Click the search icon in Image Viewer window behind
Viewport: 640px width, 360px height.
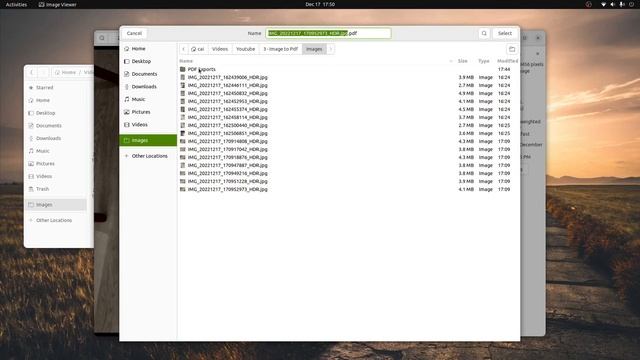click(102, 38)
